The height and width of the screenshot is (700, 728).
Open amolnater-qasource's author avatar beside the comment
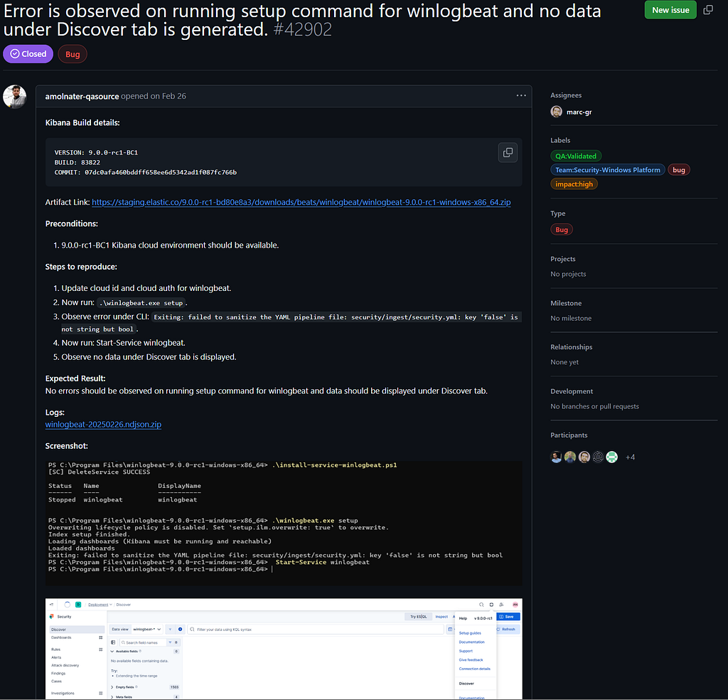15,97
